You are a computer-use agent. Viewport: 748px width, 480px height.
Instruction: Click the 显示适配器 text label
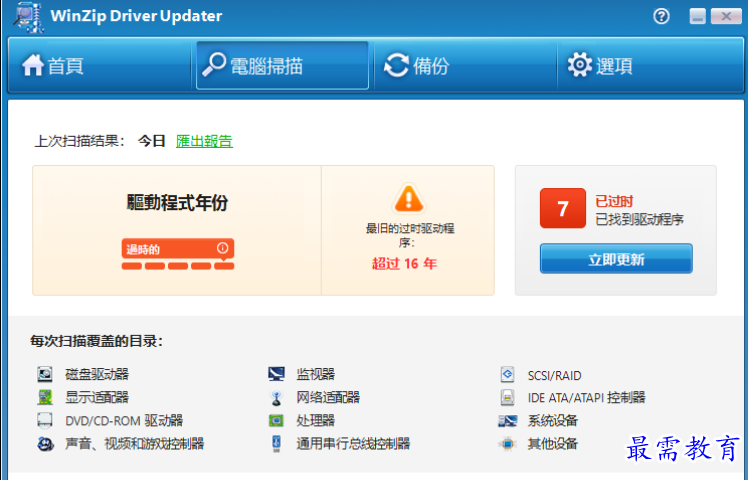pos(97,397)
